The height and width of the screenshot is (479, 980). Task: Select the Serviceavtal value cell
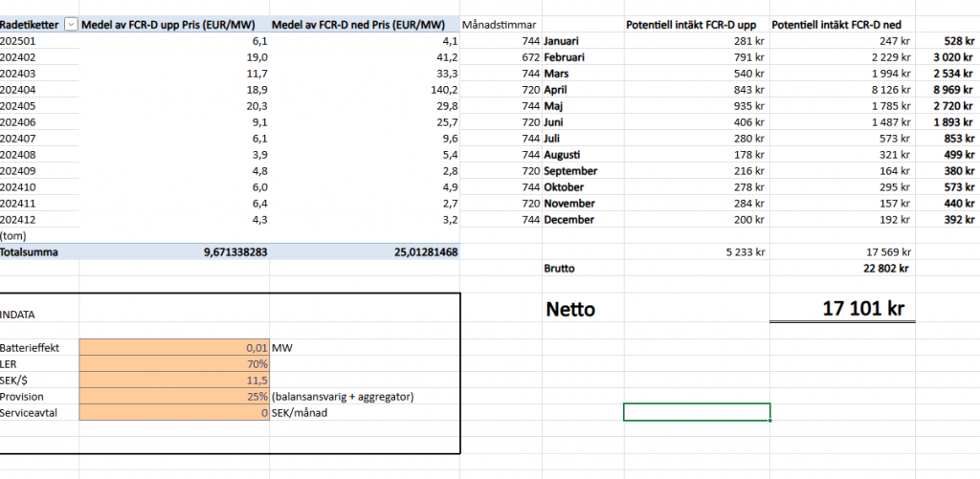175,412
